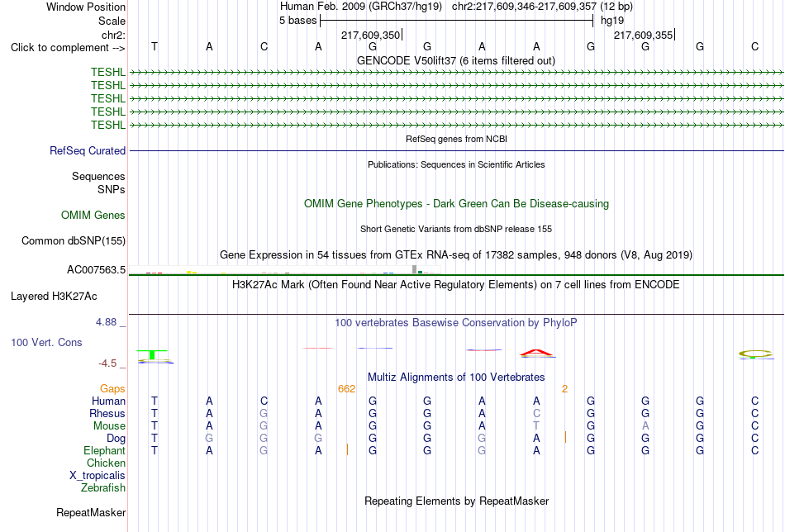Click the GTEx expression bar chart for AC007563.5
The height and width of the screenshot is (532, 785).
(x=285, y=270)
